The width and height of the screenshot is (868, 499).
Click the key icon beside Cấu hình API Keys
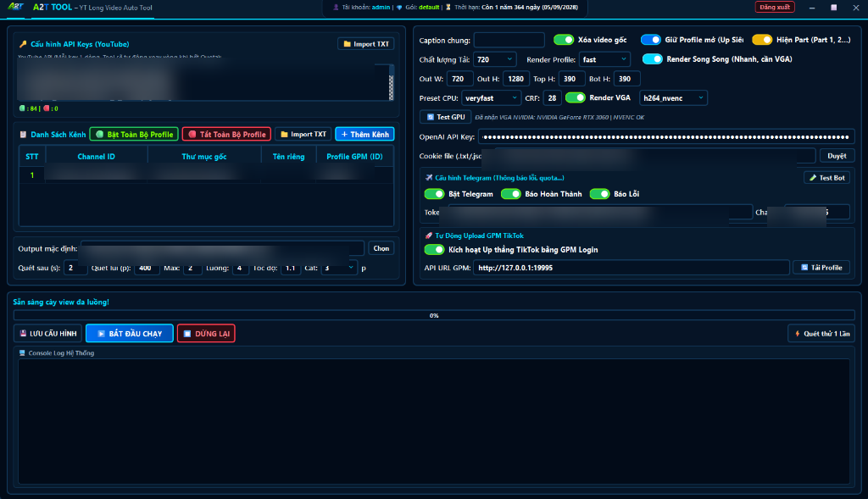[23, 44]
